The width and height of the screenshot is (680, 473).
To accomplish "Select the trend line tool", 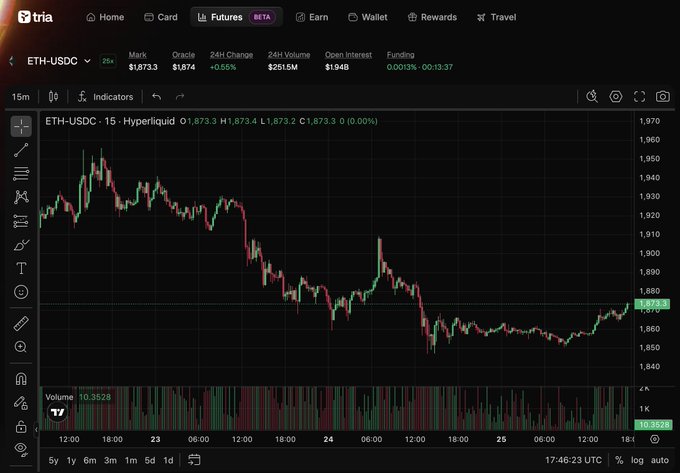I will pos(21,150).
